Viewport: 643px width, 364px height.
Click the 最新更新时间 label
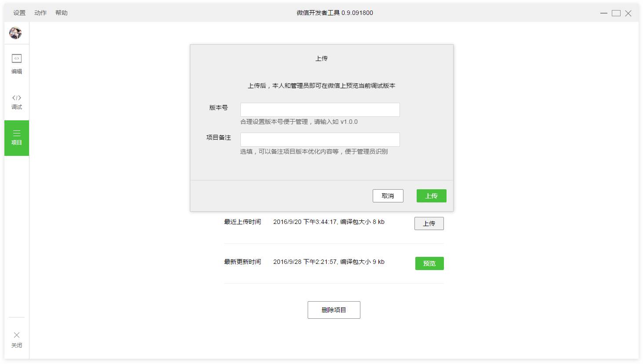point(243,262)
